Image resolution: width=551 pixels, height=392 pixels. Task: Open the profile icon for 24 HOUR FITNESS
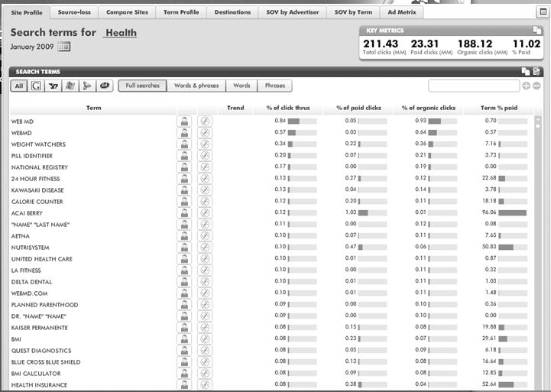point(184,179)
